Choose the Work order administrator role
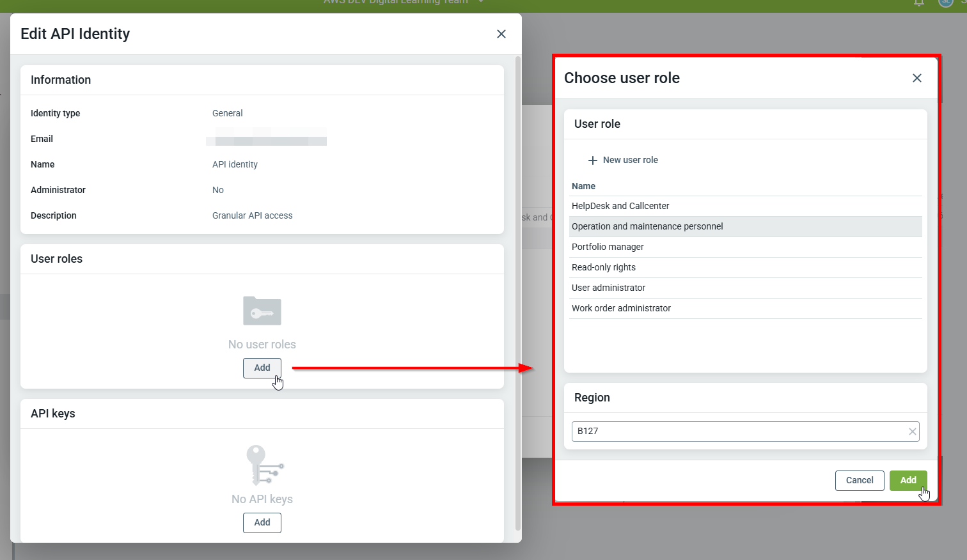Screen dimensions: 967x560 pyautogui.click(x=621, y=308)
